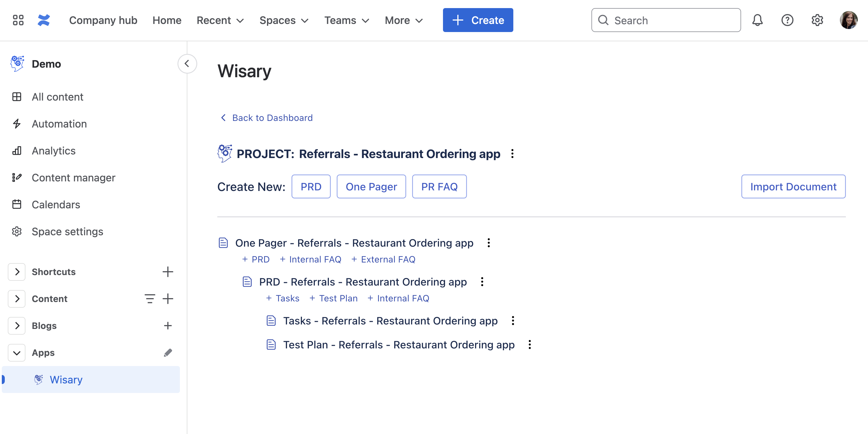Open the app switcher grid icon

click(x=18, y=20)
